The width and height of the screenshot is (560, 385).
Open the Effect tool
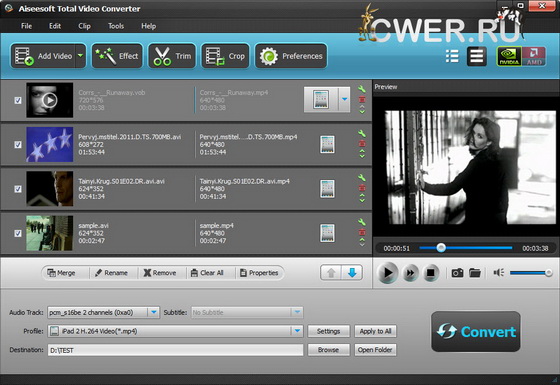117,56
